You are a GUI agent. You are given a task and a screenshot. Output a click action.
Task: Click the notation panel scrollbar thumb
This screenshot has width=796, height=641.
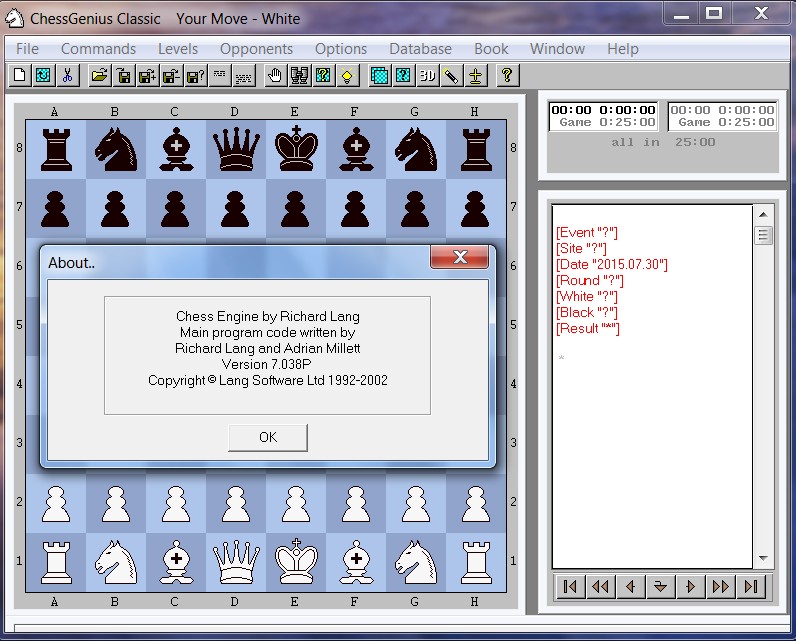[763, 235]
